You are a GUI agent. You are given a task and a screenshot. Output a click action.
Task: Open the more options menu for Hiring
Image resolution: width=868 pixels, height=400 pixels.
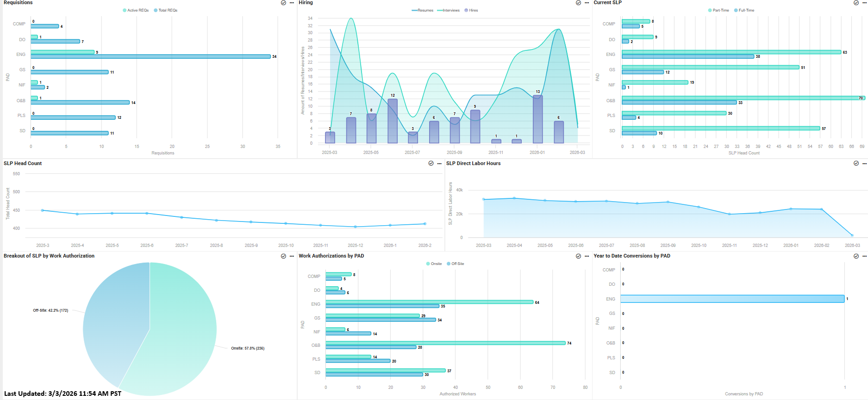click(587, 3)
